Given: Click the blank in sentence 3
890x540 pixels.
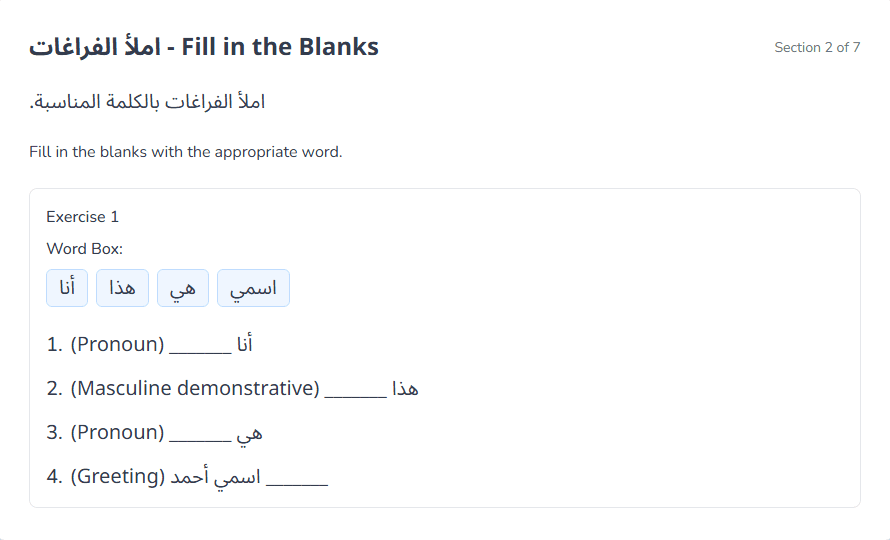Looking at the screenshot, I should coord(200,433).
